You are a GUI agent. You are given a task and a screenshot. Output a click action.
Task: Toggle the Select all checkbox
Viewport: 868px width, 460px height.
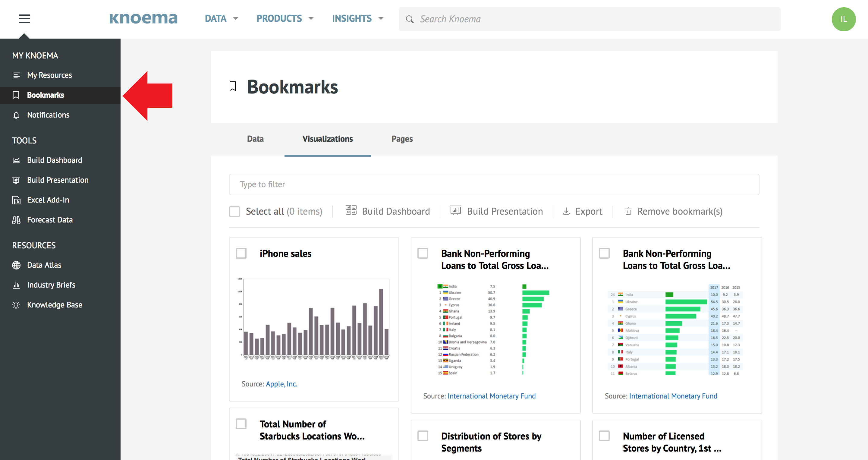coord(234,212)
